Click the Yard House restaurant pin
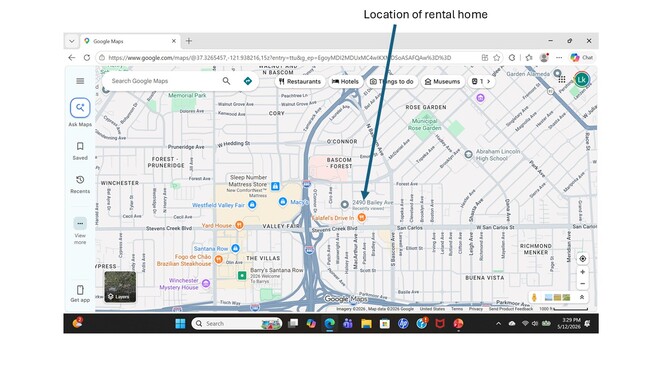Viewport: 650px width, 366px height. (x=239, y=225)
